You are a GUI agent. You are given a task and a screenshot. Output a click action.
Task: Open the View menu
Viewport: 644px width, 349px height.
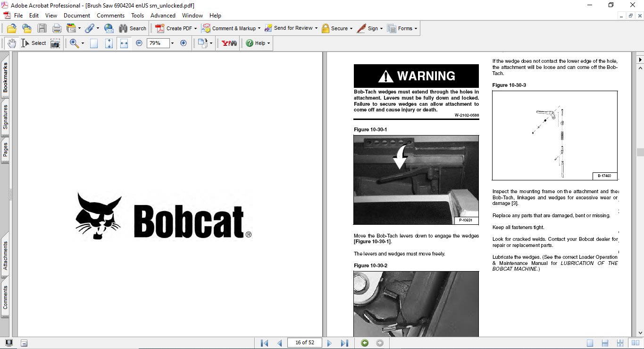(51, 16)
